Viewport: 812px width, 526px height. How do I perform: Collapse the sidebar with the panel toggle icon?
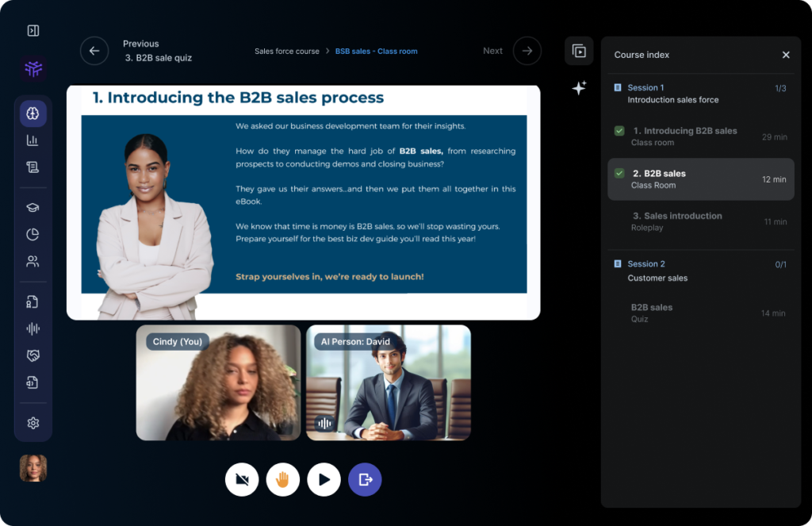[33, 31]
